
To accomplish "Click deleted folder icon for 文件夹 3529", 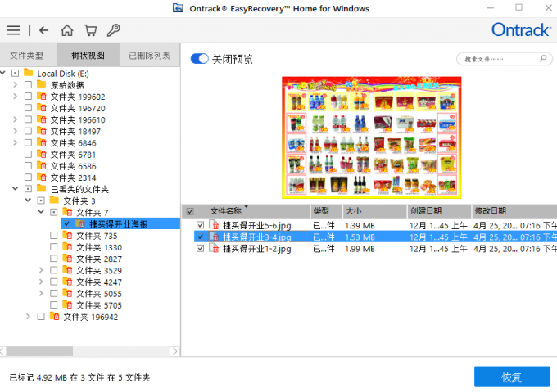I will click(x=67, y=270).
